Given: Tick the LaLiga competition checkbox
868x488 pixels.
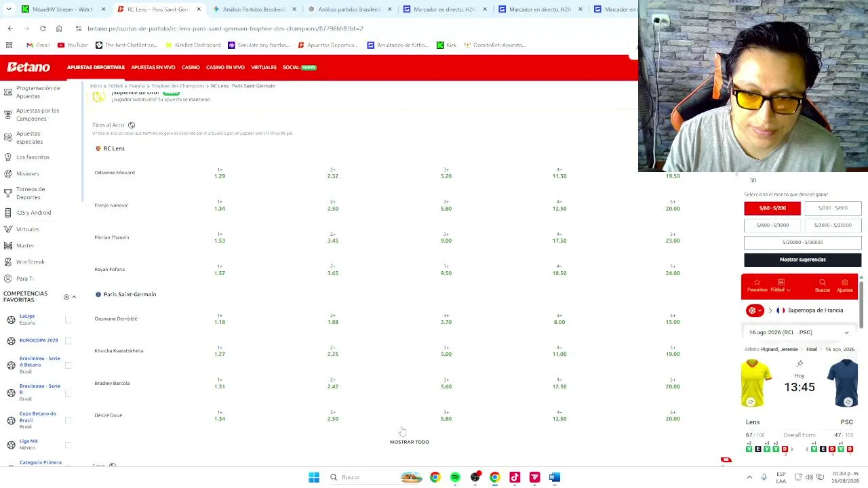Looking at the screenshot, I should (68, 319).
